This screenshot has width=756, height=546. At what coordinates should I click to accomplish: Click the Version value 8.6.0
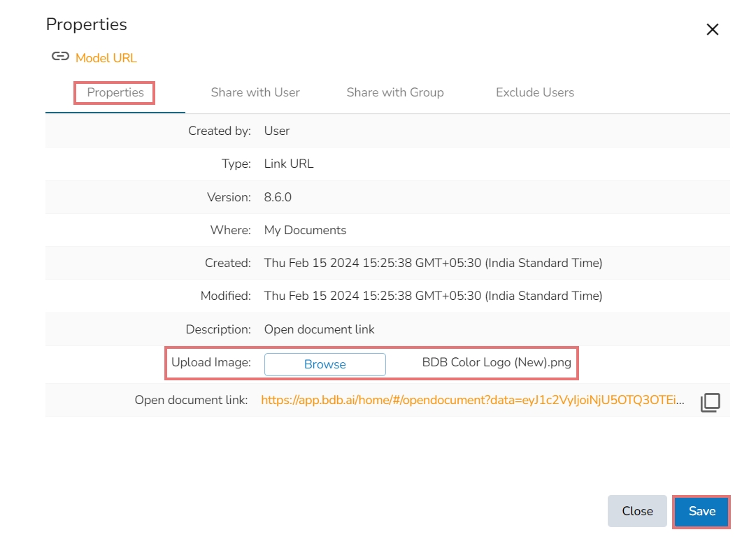click(278, 197)
